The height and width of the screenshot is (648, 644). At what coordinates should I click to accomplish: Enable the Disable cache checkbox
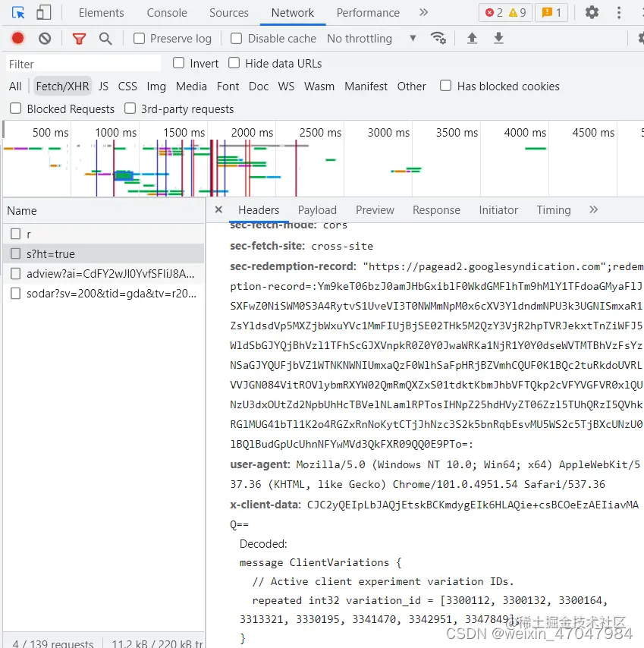236,39
